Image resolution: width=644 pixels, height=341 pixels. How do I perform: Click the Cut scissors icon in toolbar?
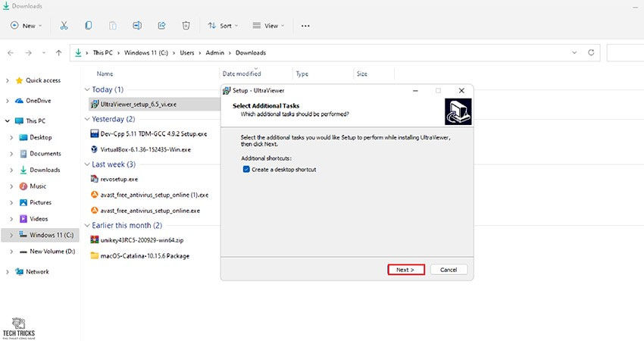64,26
